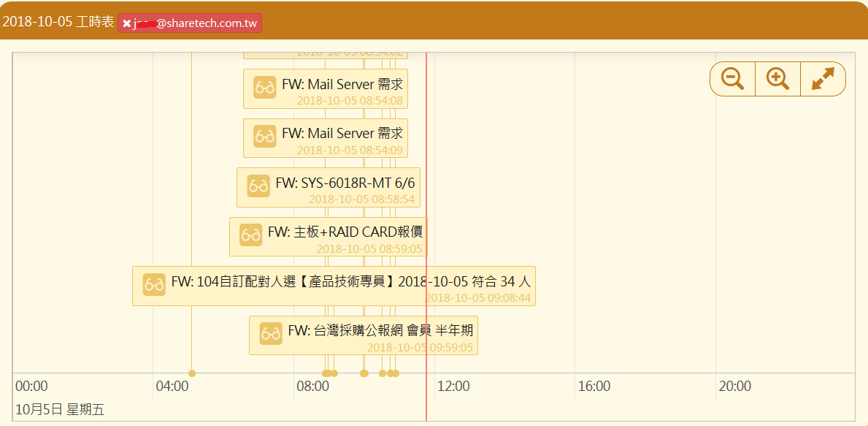
Task: Click glasses icon on Mail Server 08:54:09 entry
Action: (x=265, y=136)
